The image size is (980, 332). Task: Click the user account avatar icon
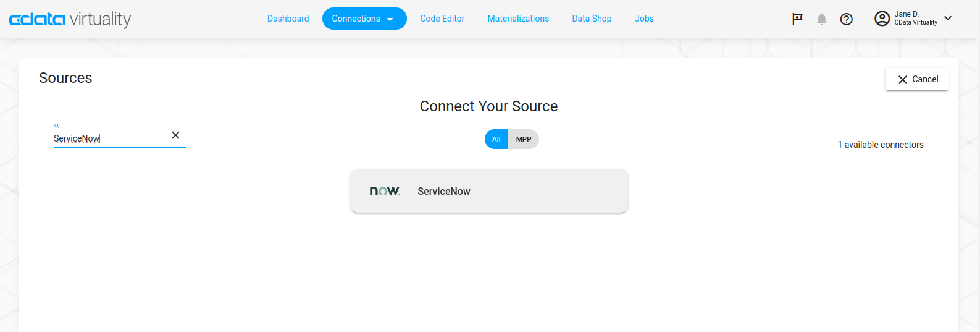(882, 19)
